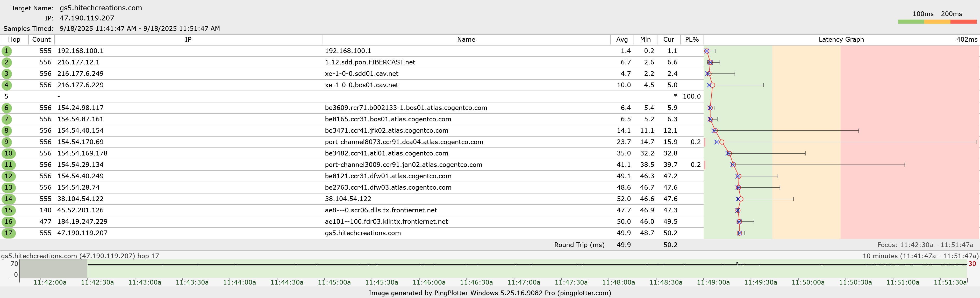Click hop 8 green circle icon

point(6,131)
